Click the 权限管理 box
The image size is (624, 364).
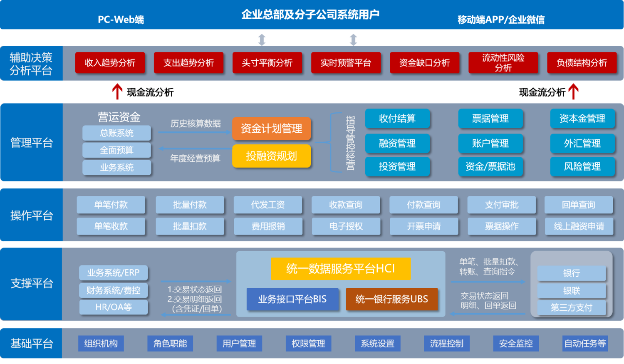click(308, 344)
